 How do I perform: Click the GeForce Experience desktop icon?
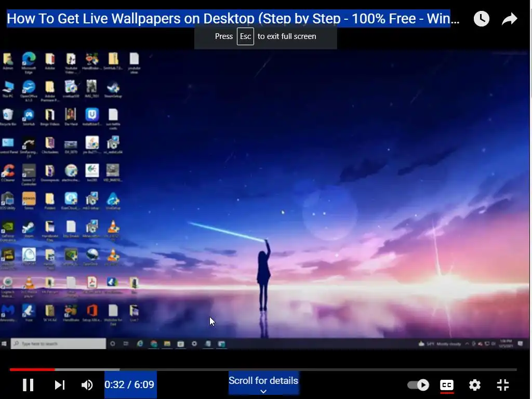click(8, 231)
